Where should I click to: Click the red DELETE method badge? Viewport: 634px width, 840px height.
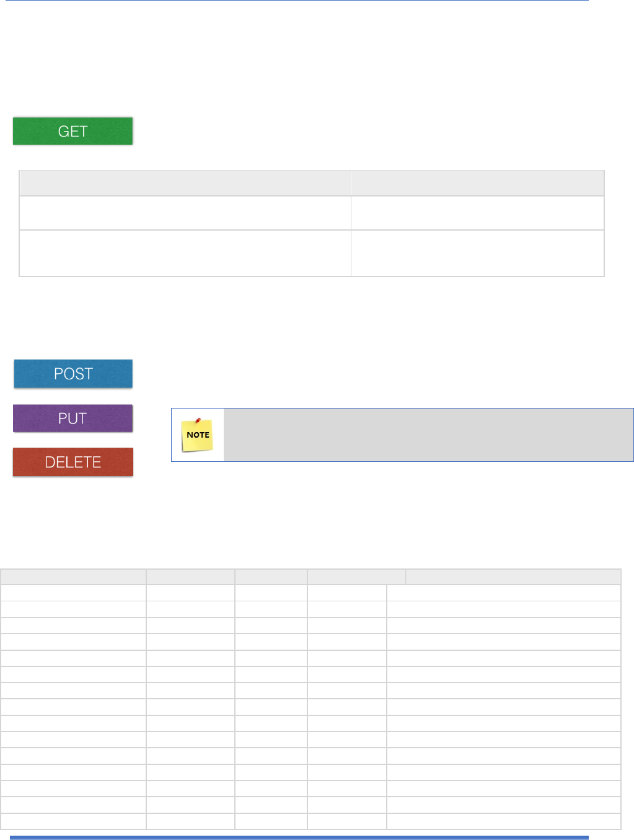tap(73, 462)
